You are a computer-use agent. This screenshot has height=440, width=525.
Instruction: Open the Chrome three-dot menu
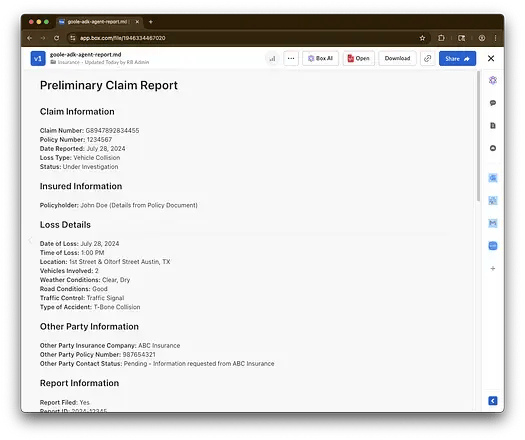click(495, 38)
